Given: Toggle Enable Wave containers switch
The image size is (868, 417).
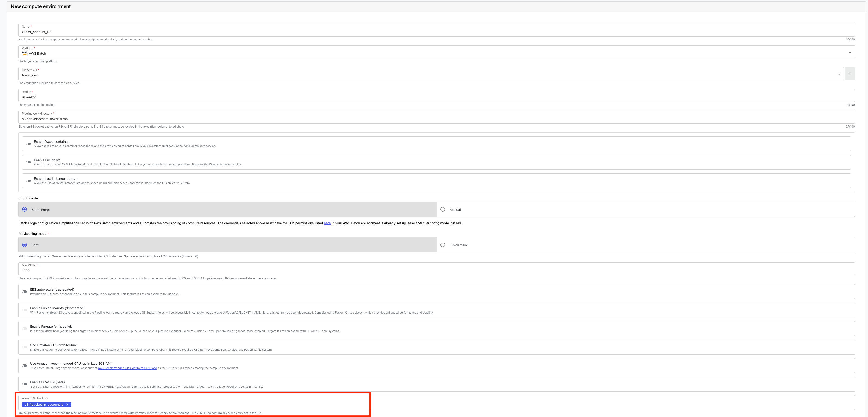Looking at the screenshot, I should (x=29, y=144).
